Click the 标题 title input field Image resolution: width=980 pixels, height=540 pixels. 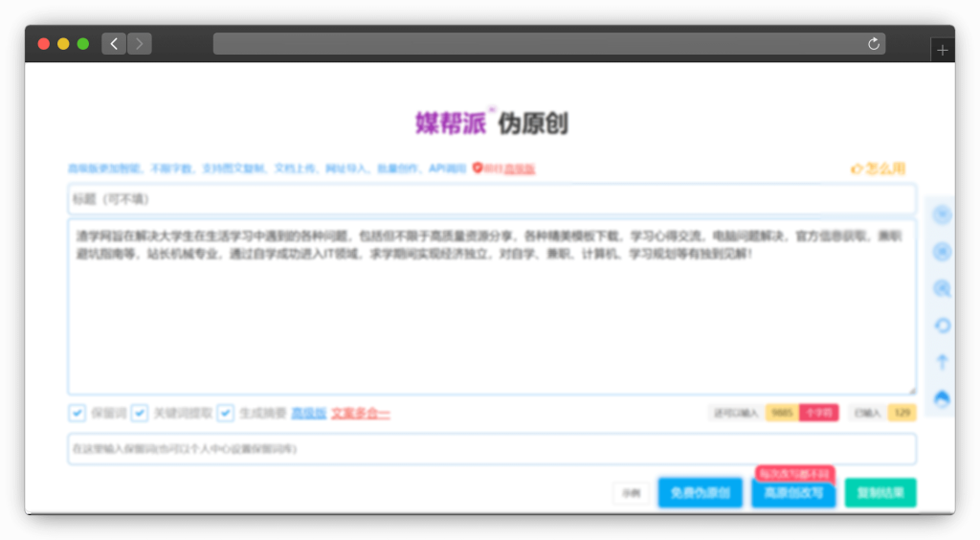[x=491, y=199]
